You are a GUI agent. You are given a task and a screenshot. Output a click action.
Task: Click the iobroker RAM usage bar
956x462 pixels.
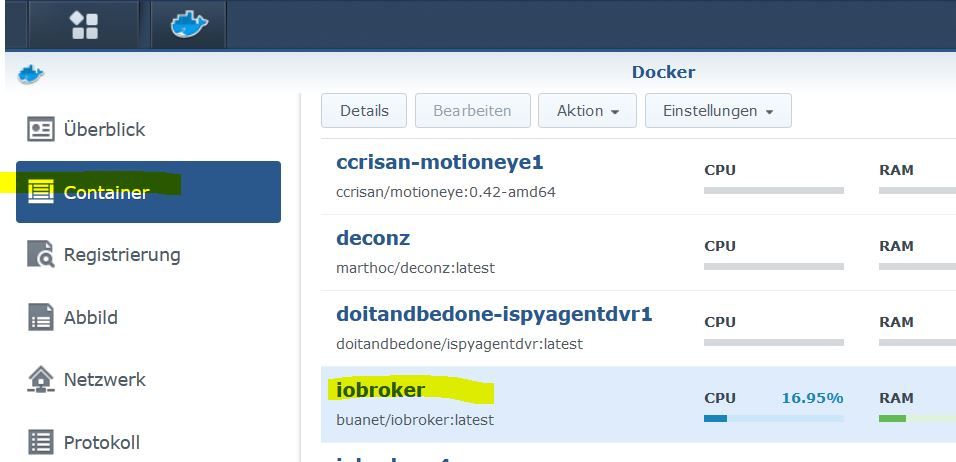[x=917, y=419]
